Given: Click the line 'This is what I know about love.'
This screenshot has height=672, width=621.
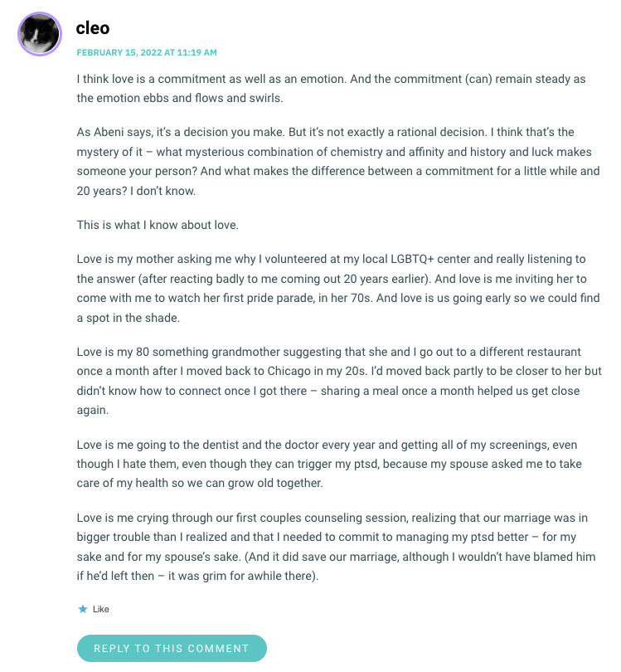Looking at the screenshot, I should point(156,224).
